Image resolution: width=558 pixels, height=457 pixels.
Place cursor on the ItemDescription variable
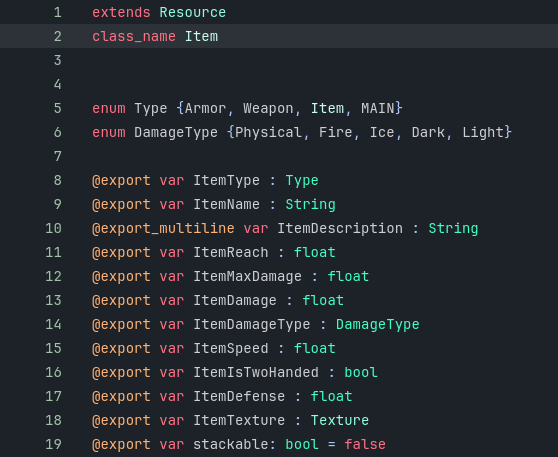click(340, 228)
